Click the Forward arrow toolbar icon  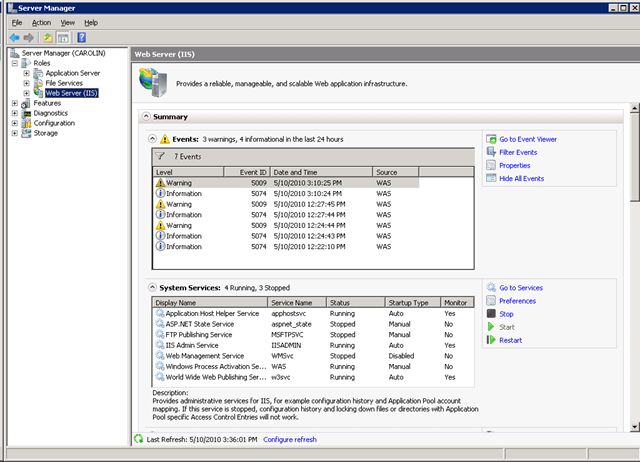[29, 38]
